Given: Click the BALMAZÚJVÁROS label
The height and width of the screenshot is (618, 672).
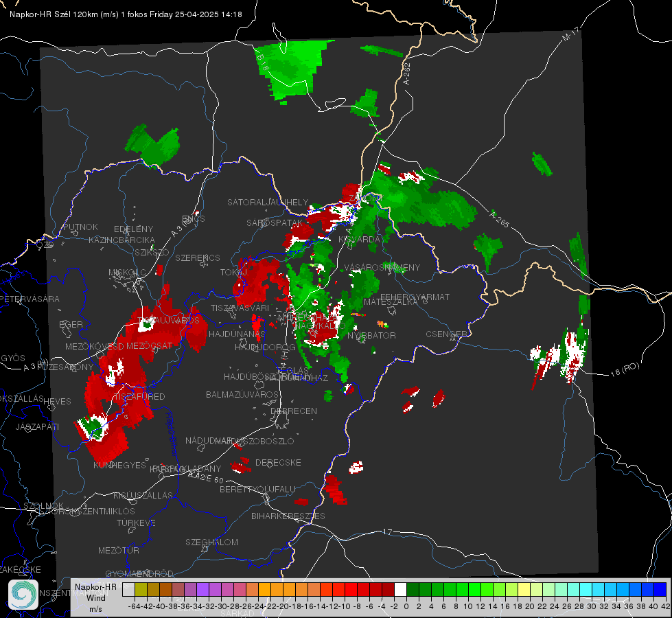Looking at the screenshot, I should click(x=242, y=395).
